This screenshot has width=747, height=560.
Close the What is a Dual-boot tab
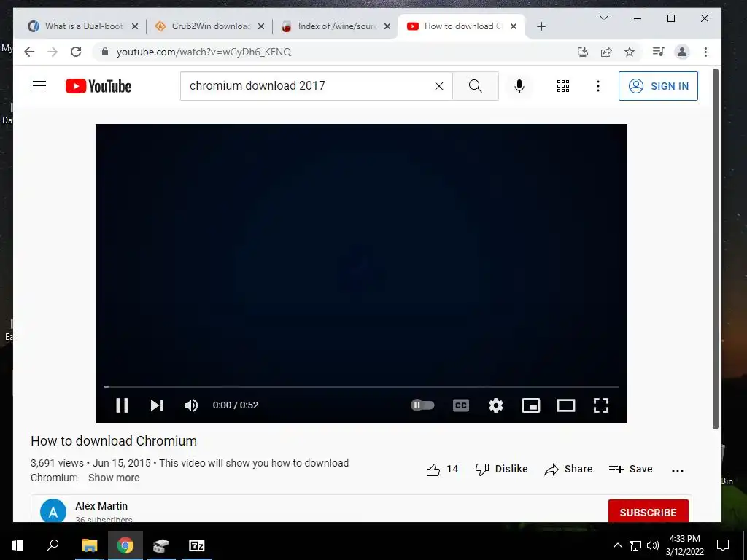[135, 27]
